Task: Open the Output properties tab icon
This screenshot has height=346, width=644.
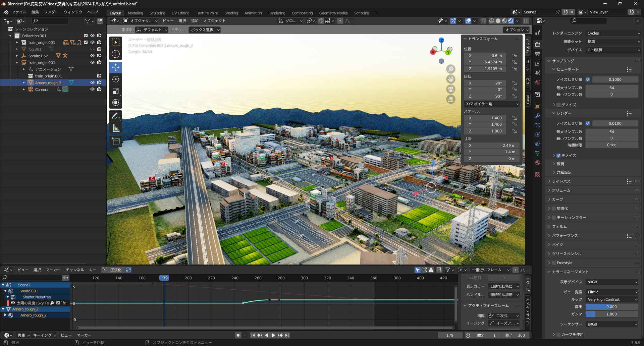Action: (x=538, y=54)
